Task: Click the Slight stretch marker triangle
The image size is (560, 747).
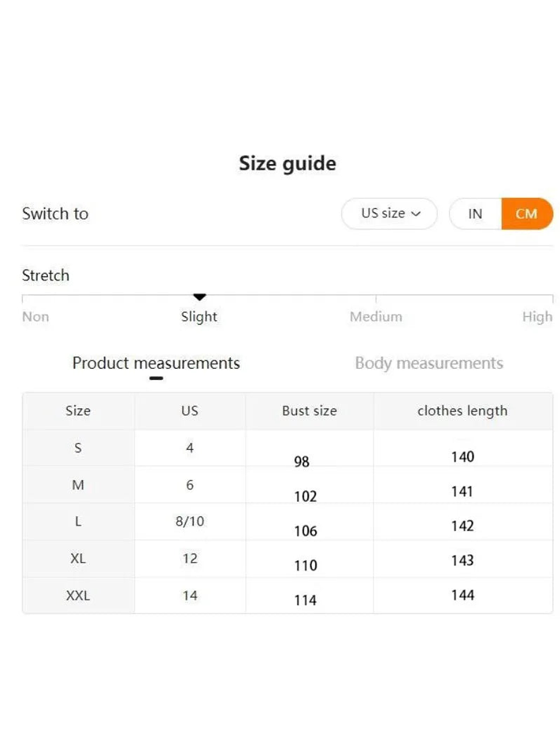Action: [199, 297]
